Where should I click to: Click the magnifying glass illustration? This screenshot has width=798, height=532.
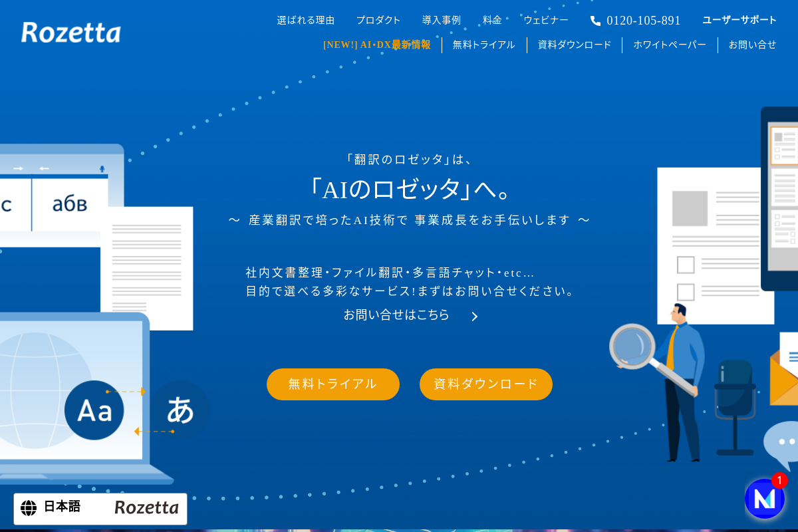[642, 354]
